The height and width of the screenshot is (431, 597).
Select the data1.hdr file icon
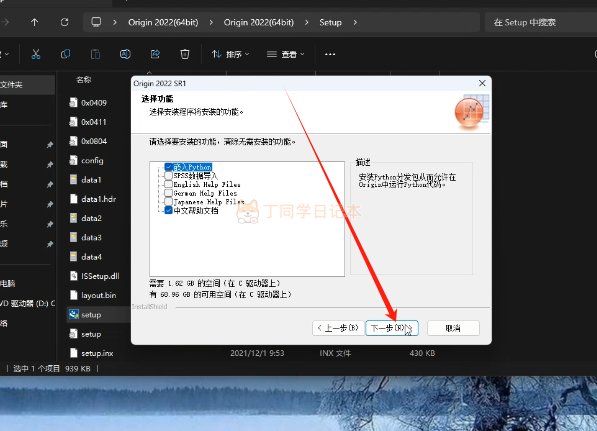(x=73, y=199)
